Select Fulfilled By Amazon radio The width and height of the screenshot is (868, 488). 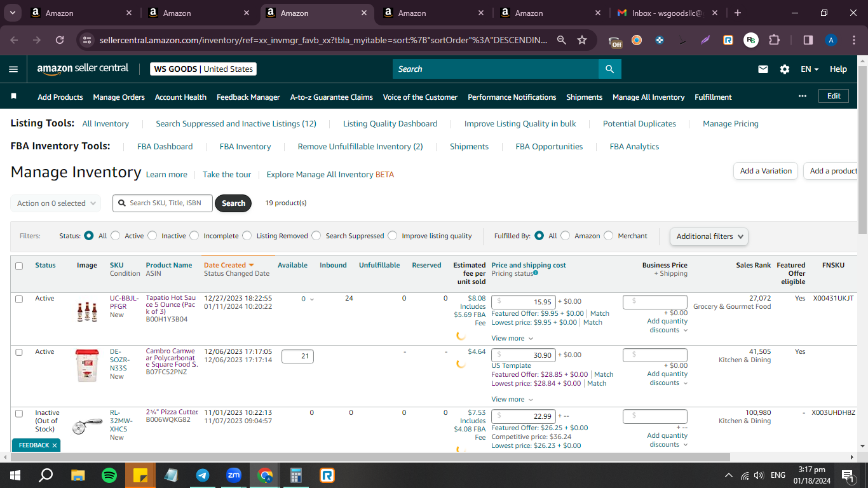click(x=566, y=236)
